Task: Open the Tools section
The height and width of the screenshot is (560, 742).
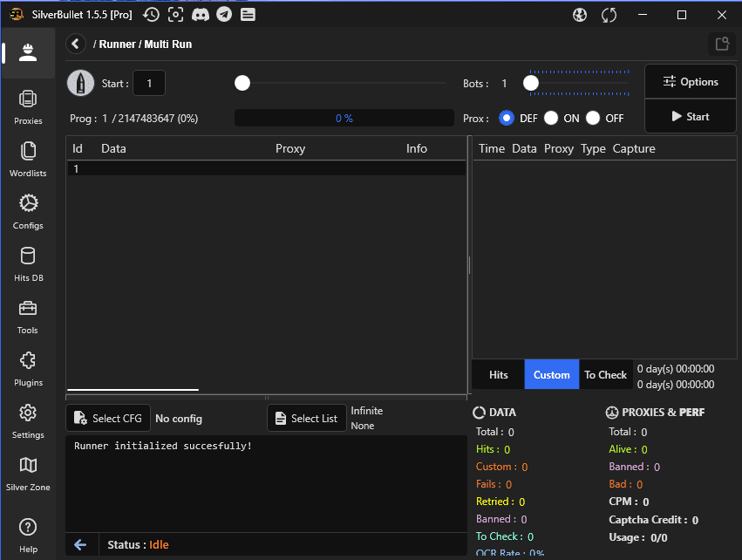Action: coord(28,317)
